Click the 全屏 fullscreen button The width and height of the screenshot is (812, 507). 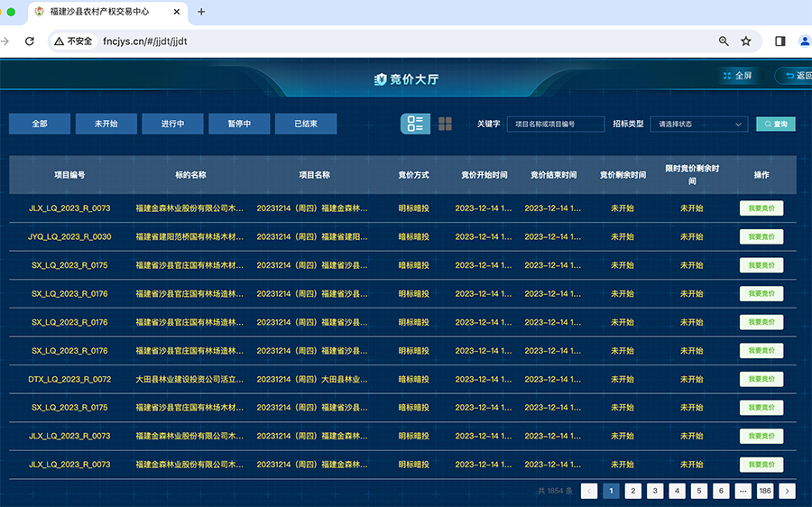pos(737,76)
